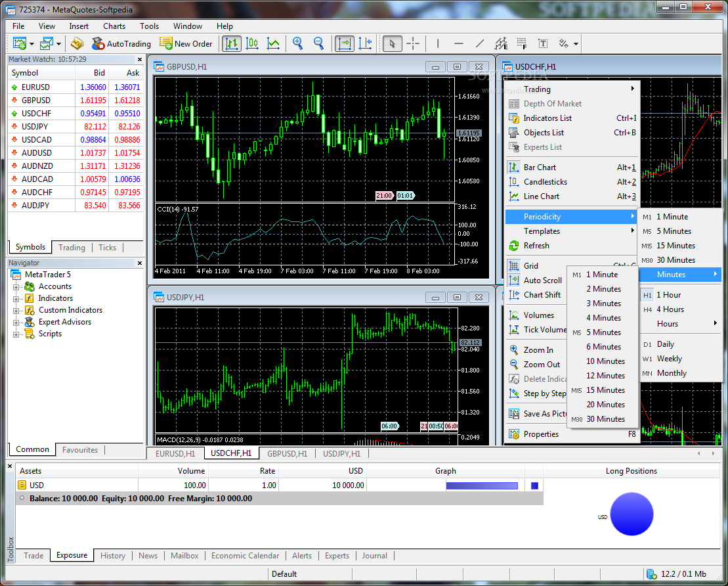Click the Profiles toolbar icon
728x586 pixels.
tap(47, 43)
